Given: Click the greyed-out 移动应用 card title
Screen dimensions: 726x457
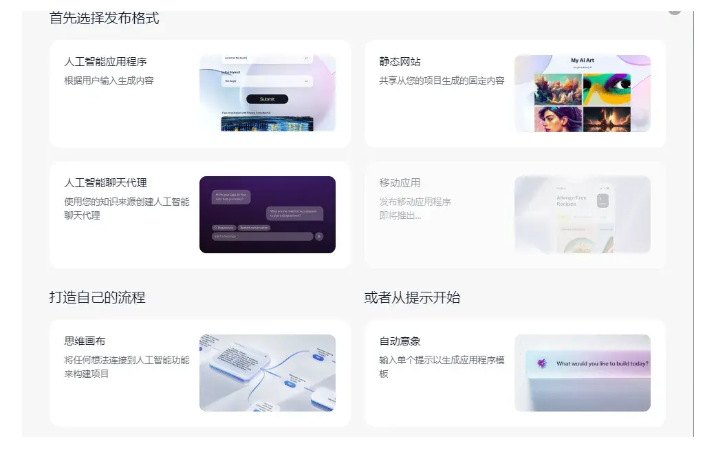Looking at the screenshot, I should pyautogui.click(x=400, y=183).
